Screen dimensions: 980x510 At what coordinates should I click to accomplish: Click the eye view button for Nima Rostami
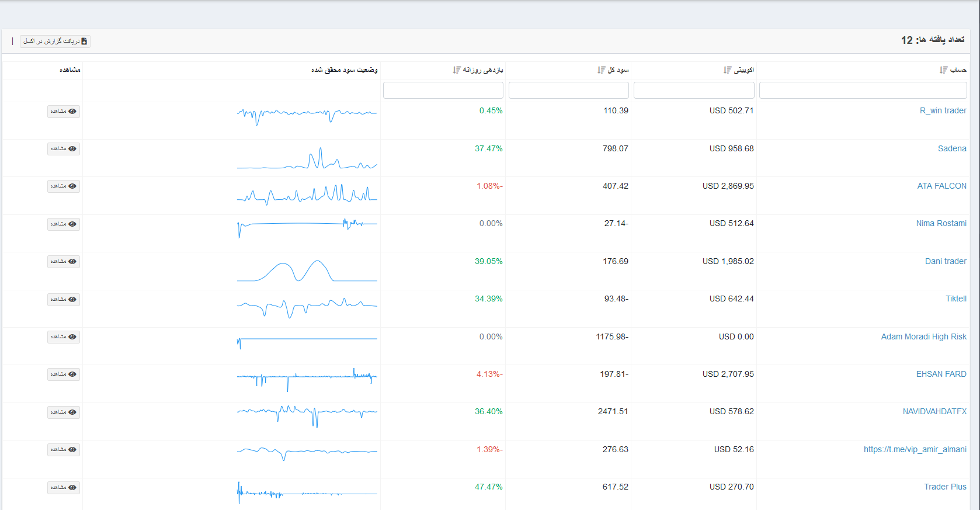click(x=64, y=224)
